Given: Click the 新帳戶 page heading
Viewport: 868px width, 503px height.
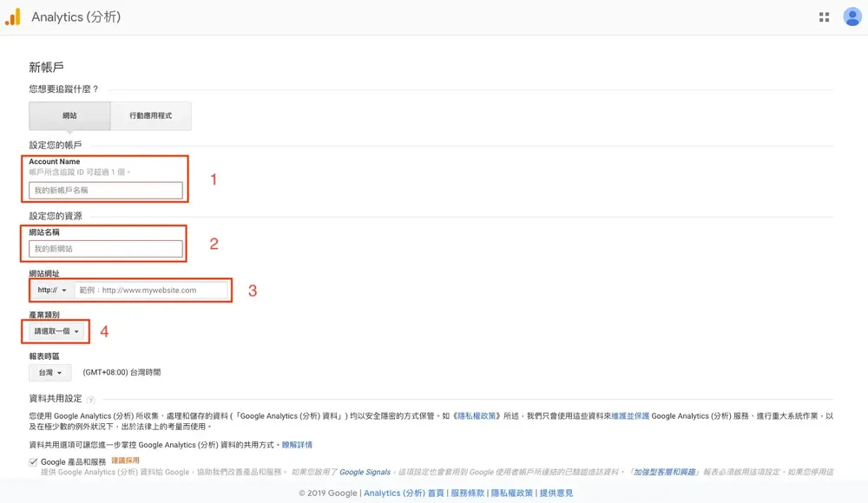Looking at the screenshot, I should [x=47, y=68].
